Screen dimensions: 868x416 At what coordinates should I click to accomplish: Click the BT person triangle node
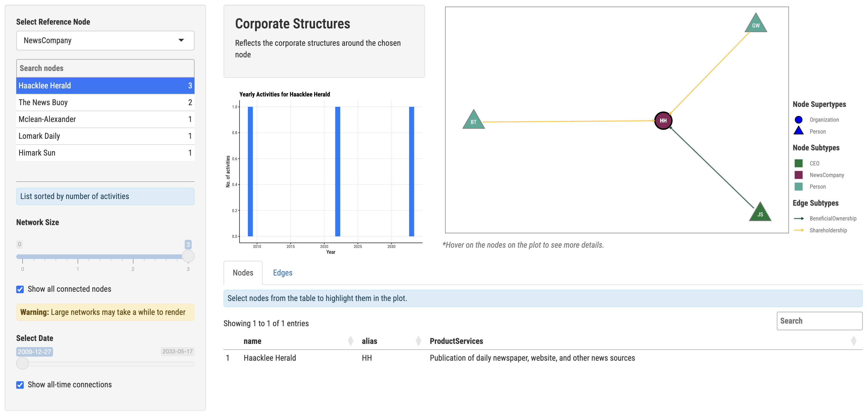[x=473, y=121]
